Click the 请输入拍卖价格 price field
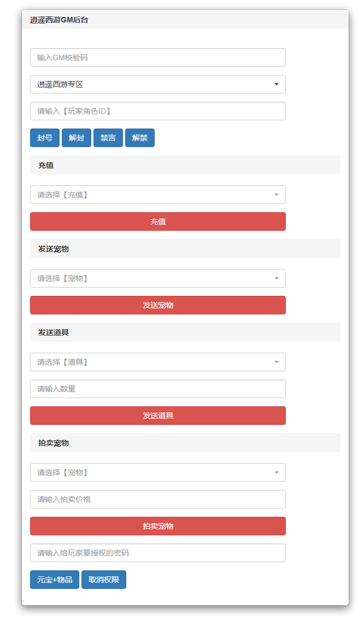 pos(157,499)
